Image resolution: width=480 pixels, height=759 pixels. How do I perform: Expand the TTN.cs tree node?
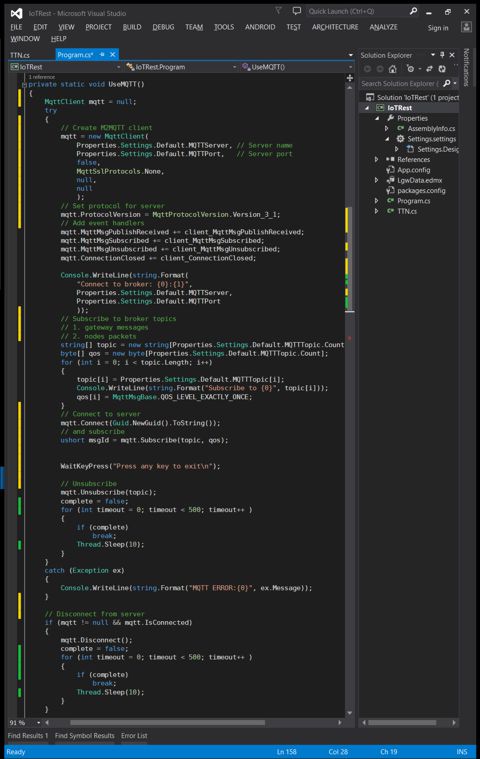click(376, 211)
